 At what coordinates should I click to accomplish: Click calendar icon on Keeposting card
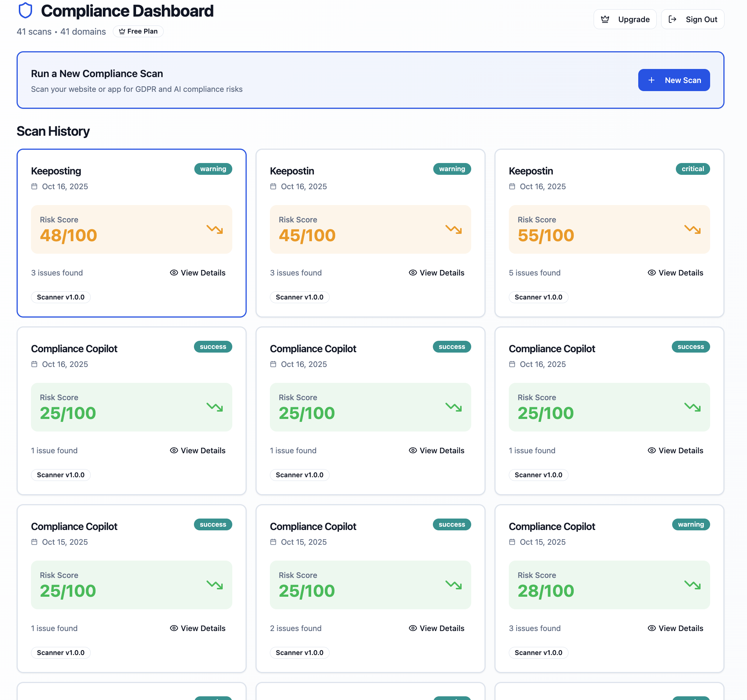(x=34, y=187)
